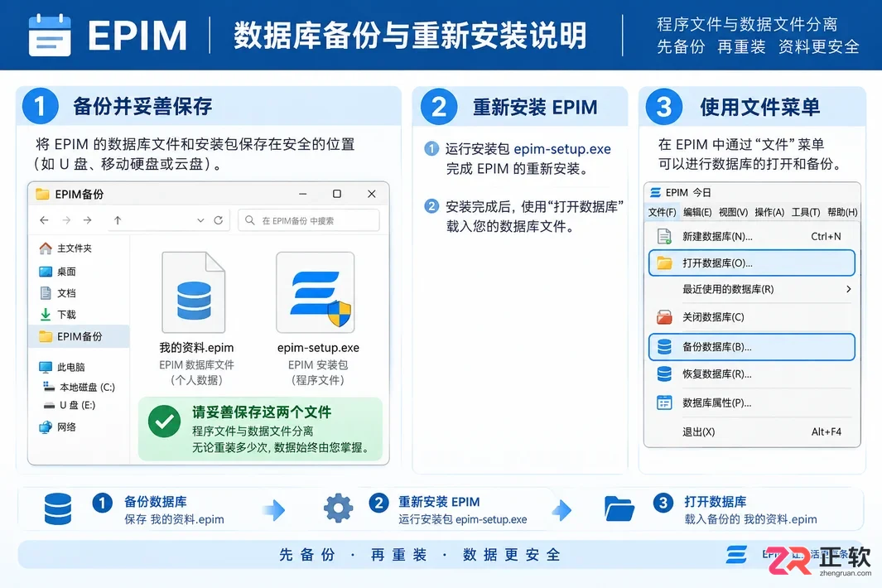Screen dimensions: 882x588
Task: Click the 在 EPIM备份 中搜索 search field
Action: (309, 220)
